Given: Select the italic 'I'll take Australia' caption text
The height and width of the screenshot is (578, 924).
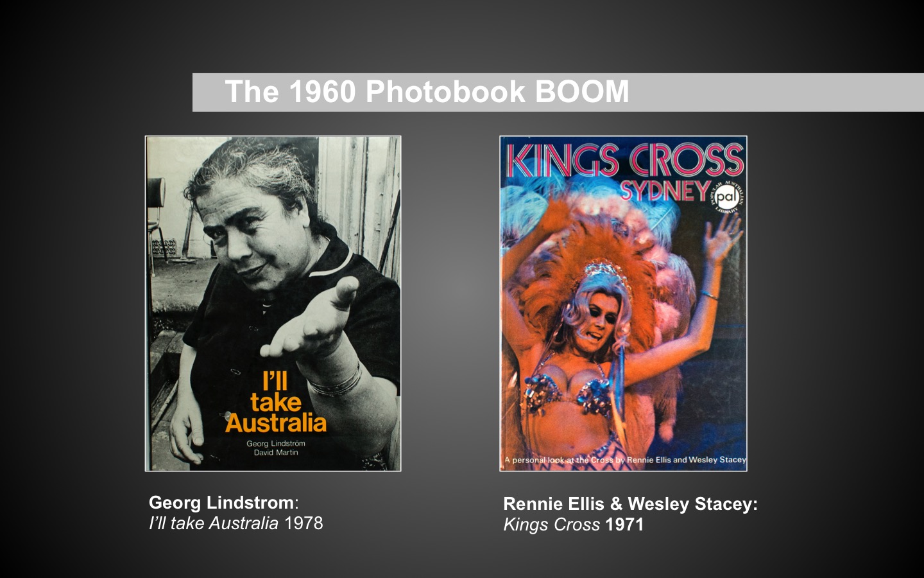Looking at the screenshot, I should pyautogui.click(x=214, y=523).
